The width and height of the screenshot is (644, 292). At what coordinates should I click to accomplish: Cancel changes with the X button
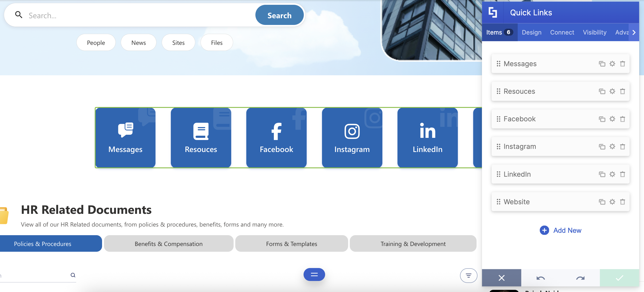[x=501, y=278]
